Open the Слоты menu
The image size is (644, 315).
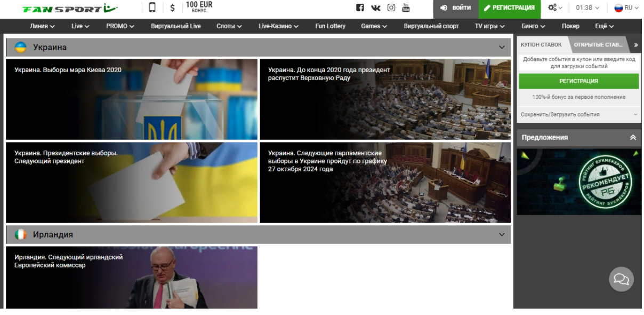pyautogui.click(x=229, y=26)
